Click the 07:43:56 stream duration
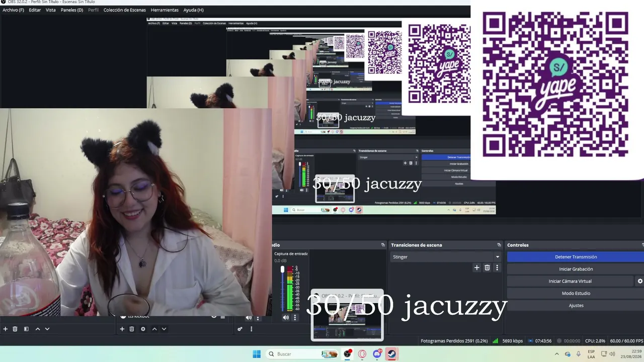 (543, 341)
